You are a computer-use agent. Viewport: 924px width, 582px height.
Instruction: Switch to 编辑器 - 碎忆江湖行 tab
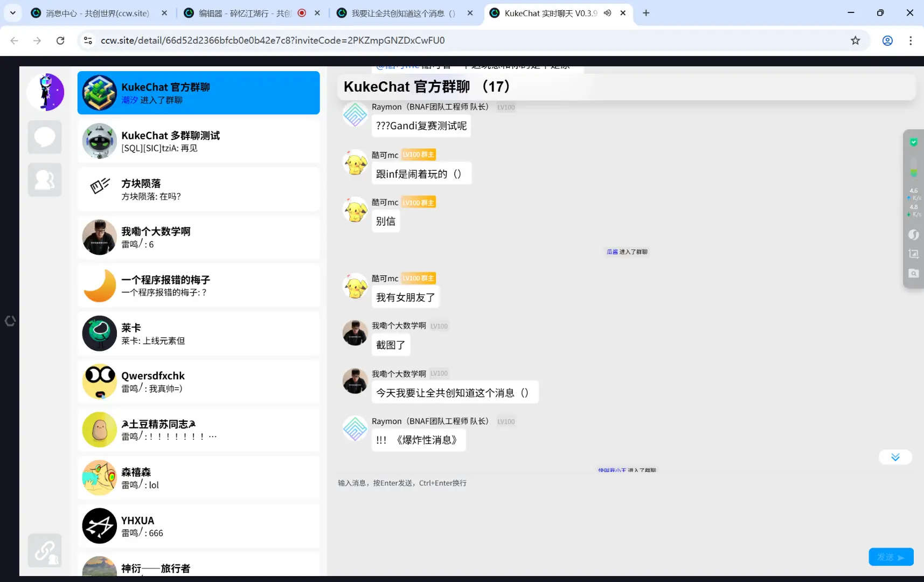point(245,13)
